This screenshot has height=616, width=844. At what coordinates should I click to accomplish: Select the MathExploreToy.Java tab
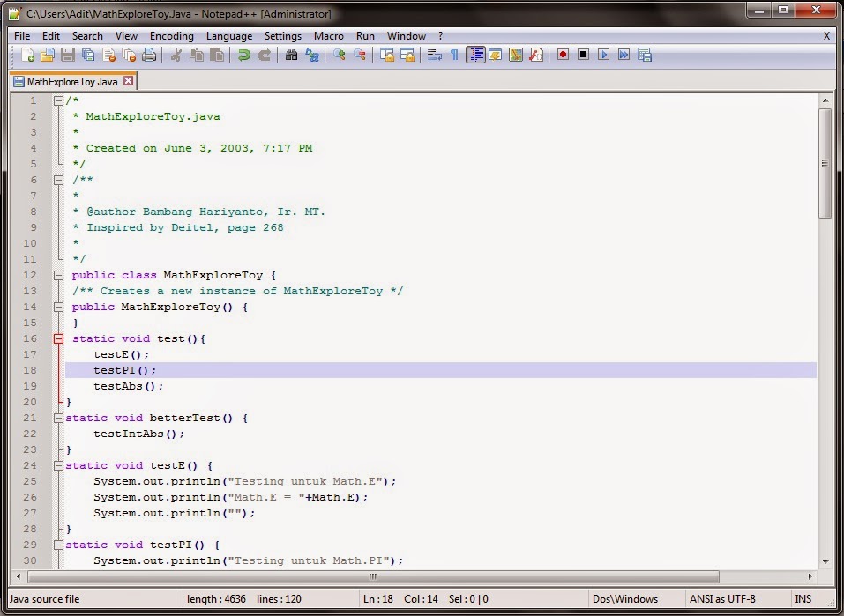(72, 82)
